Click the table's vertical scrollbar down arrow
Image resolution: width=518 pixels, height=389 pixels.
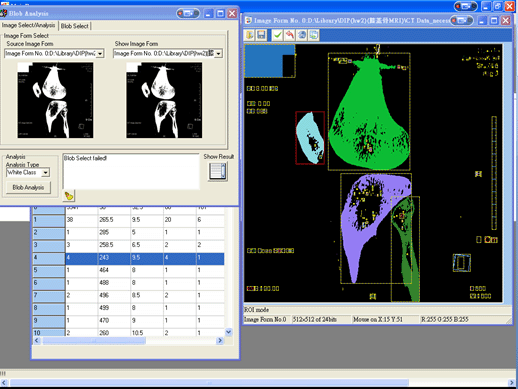pos(229,332)
